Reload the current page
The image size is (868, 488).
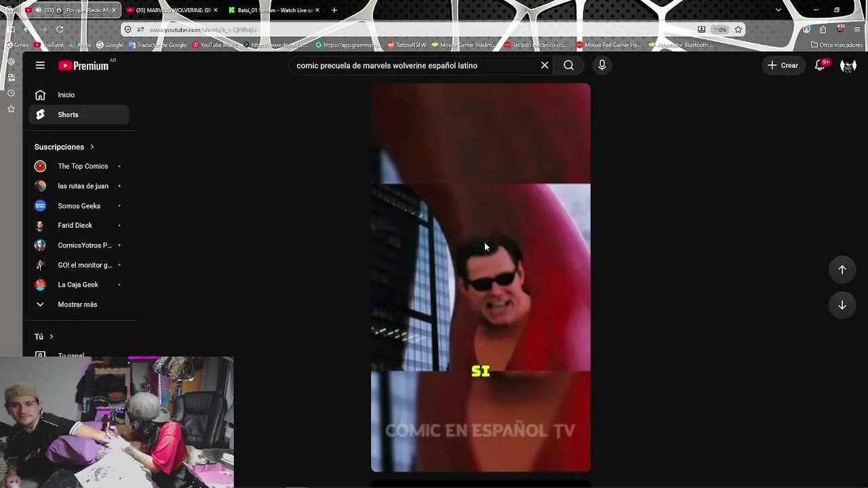click(60, 29)
